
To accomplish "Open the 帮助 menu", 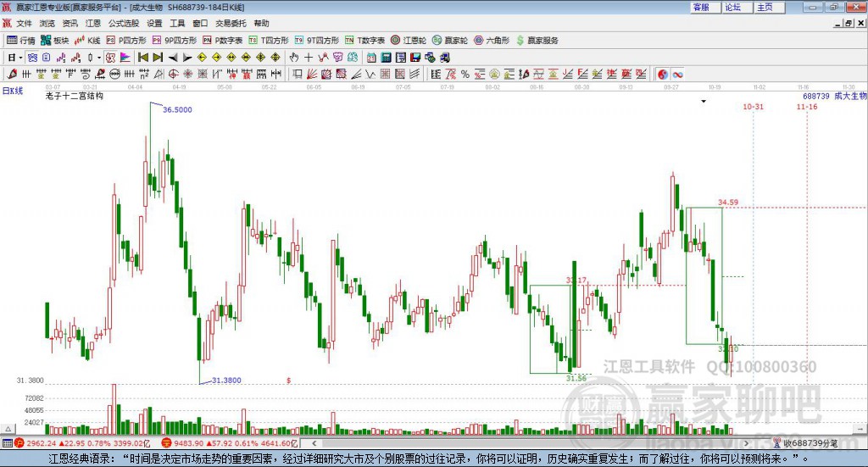I will [x=261, y=23].
